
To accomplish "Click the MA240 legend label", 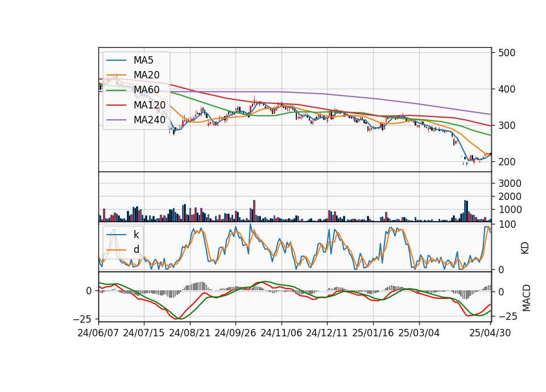I will [150, 120].
